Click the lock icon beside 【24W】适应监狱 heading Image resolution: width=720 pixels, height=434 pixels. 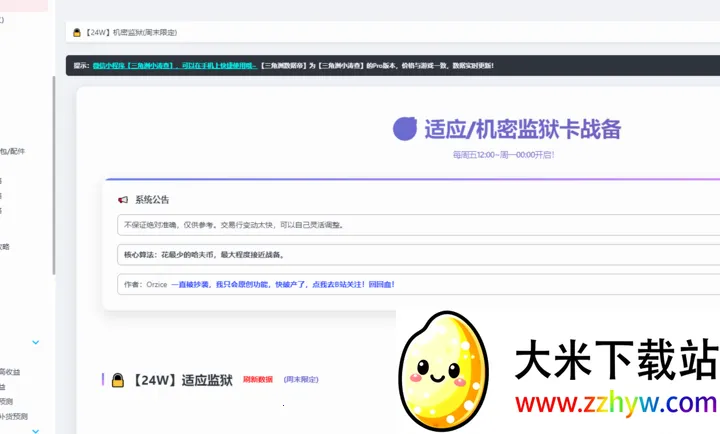point(118,380)
